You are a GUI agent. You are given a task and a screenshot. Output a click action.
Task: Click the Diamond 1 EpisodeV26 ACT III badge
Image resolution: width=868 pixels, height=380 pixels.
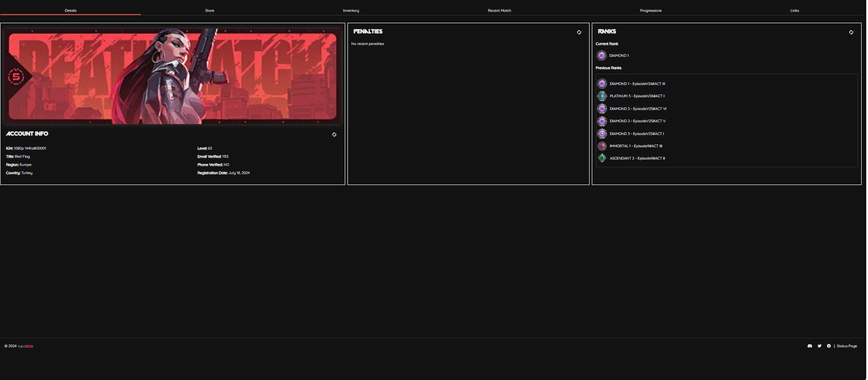point(602,84)
